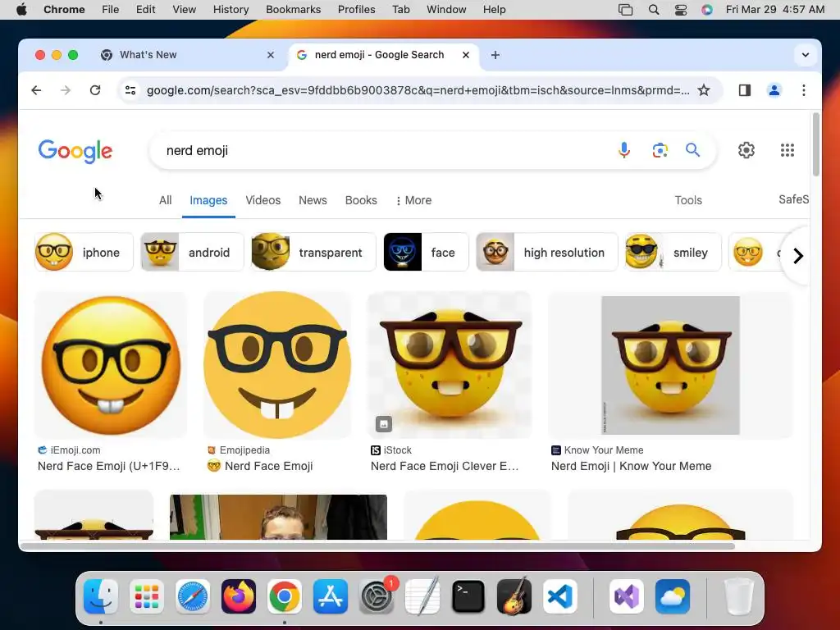Open Terminal from the dock
Screen dimensions: 840x630
(x=468, y=596)
